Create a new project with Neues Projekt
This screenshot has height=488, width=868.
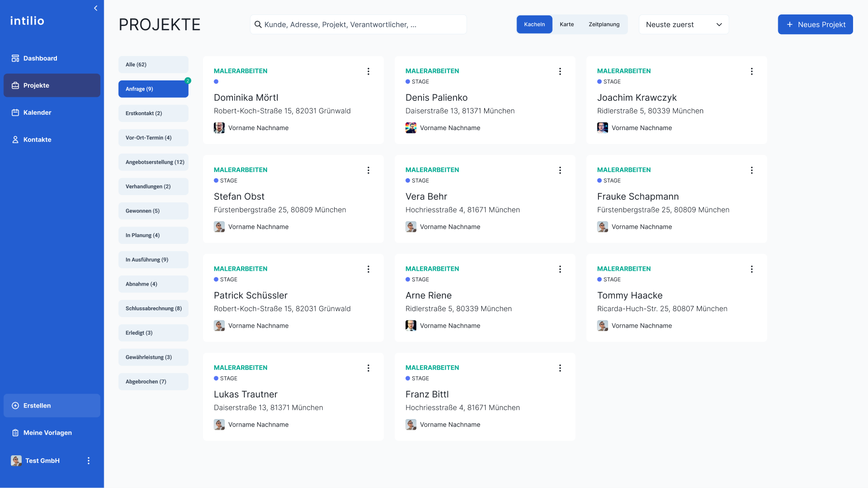click(815, 25)
